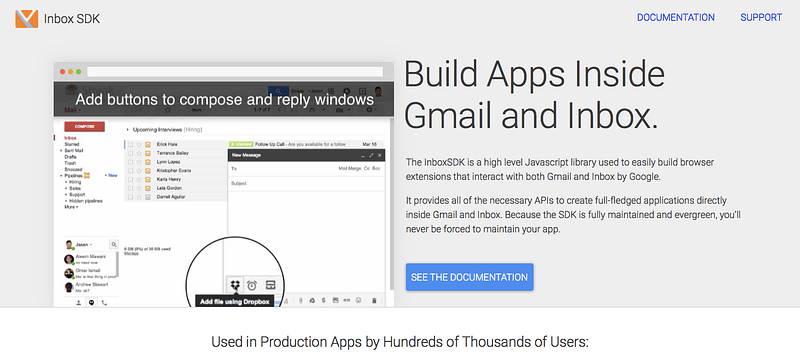Click the SEE THE DOCUMENTATION button

469,277
